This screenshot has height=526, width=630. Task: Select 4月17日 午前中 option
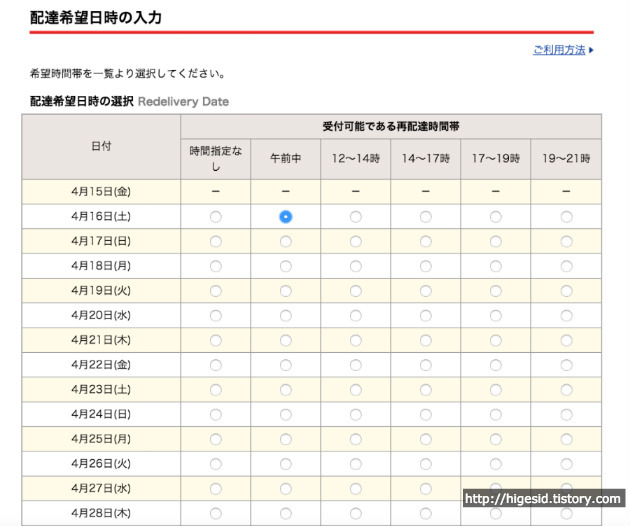(x=286, y=242)
